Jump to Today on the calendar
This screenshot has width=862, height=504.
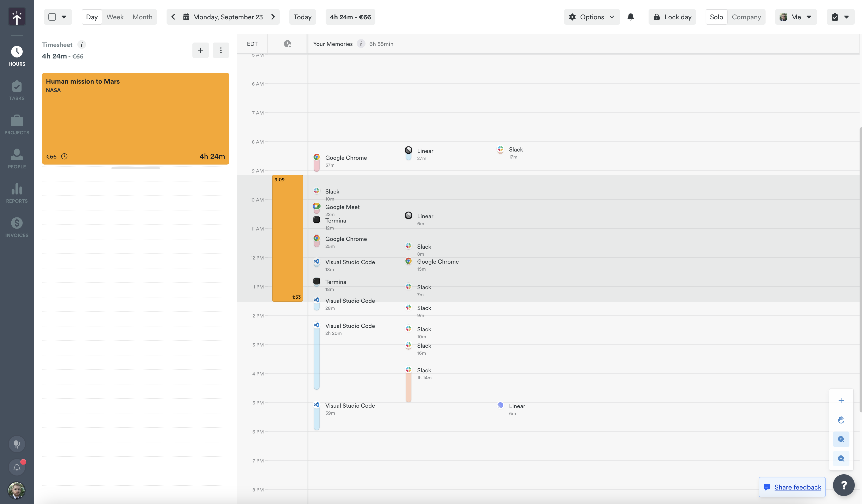coord(302,17)
